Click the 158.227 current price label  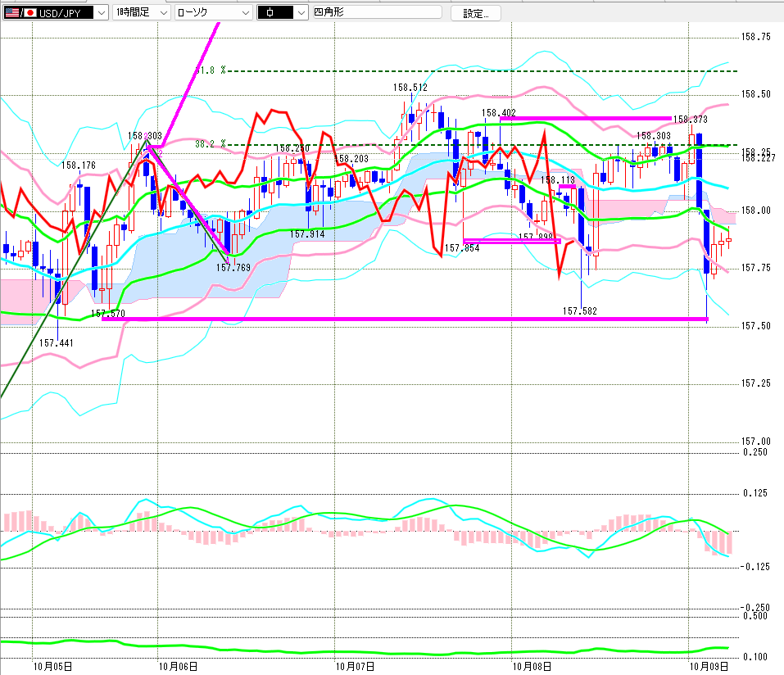coord(759,158)
